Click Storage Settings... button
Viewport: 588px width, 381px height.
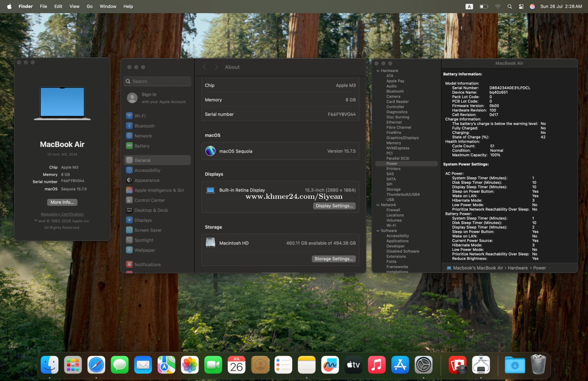click(334, 259)
